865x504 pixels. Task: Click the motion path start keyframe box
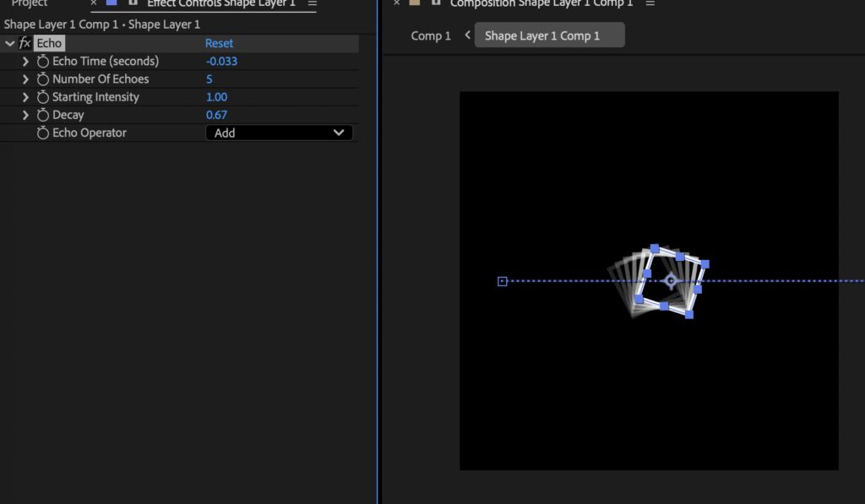click(503, 281)
